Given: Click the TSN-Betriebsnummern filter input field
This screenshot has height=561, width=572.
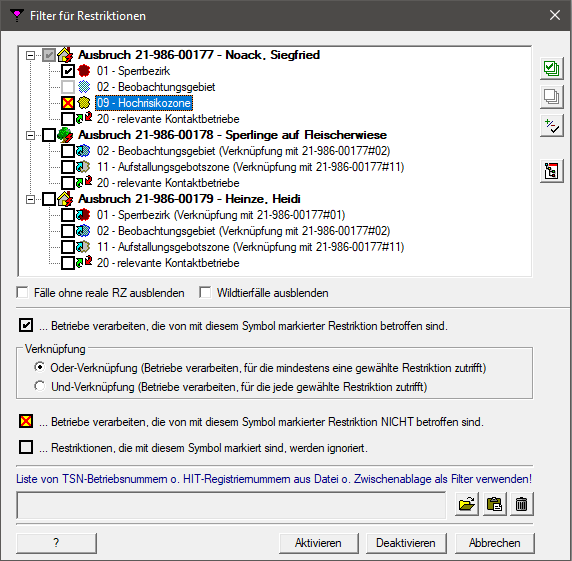Looking at the screenshot, I should tap(231, 505).
